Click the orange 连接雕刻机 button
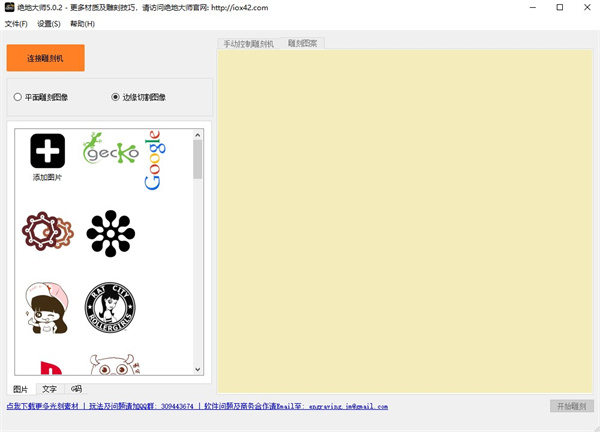600x432 pixels. 46,58
